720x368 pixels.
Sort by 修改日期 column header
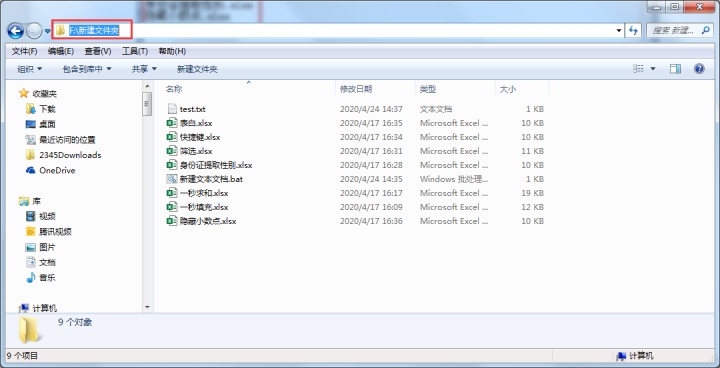click(356, 89)
